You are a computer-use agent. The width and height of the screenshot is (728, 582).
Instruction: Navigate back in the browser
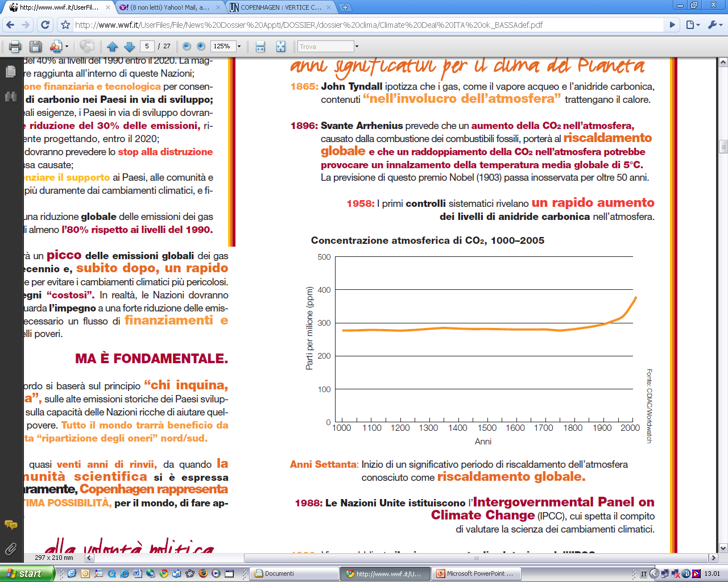(10, 24)
